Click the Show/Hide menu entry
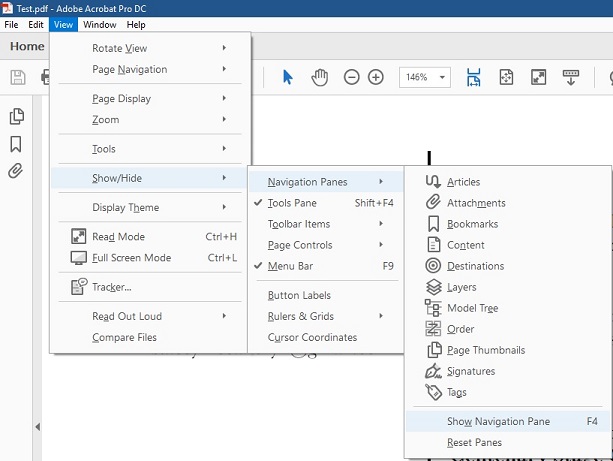Image resolution: width=613 pixels, height=461 pixels. click(x=150, y=178)
